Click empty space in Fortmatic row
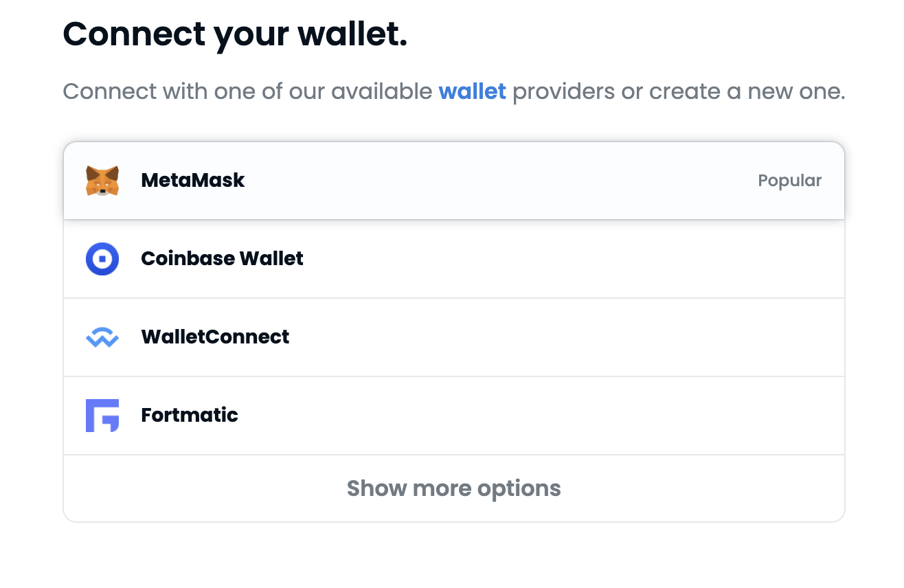Viewport: 904px width, 588px height. pos(550,416)
